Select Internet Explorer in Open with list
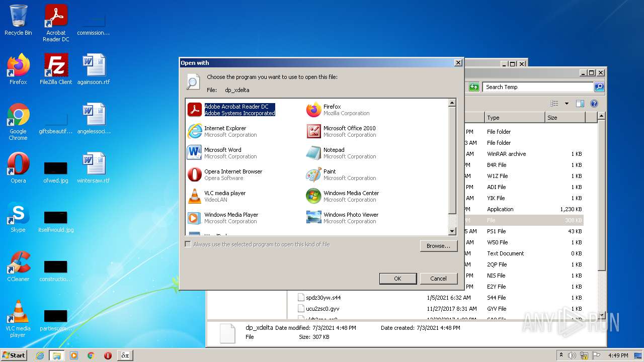 tap(222, 131)
